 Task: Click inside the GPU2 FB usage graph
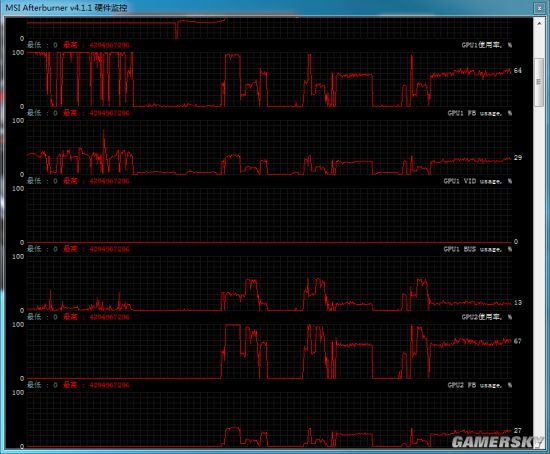(269, 420)
